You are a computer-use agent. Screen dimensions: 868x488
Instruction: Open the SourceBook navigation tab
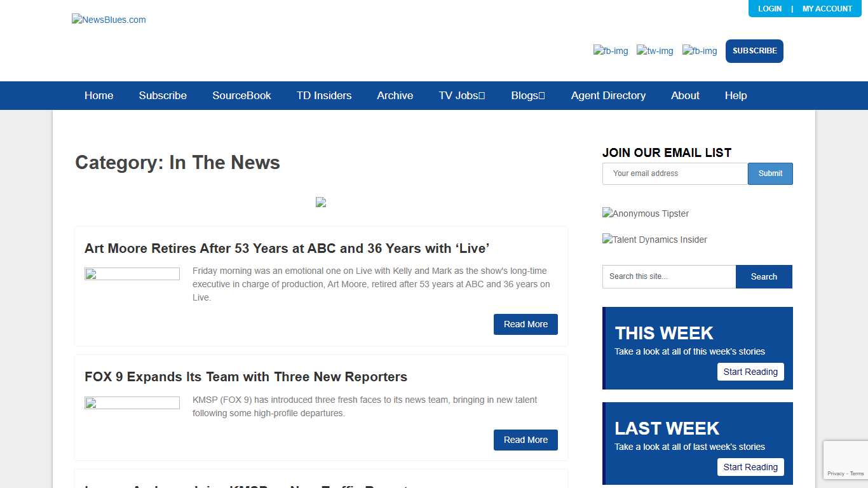pos(241,95)
